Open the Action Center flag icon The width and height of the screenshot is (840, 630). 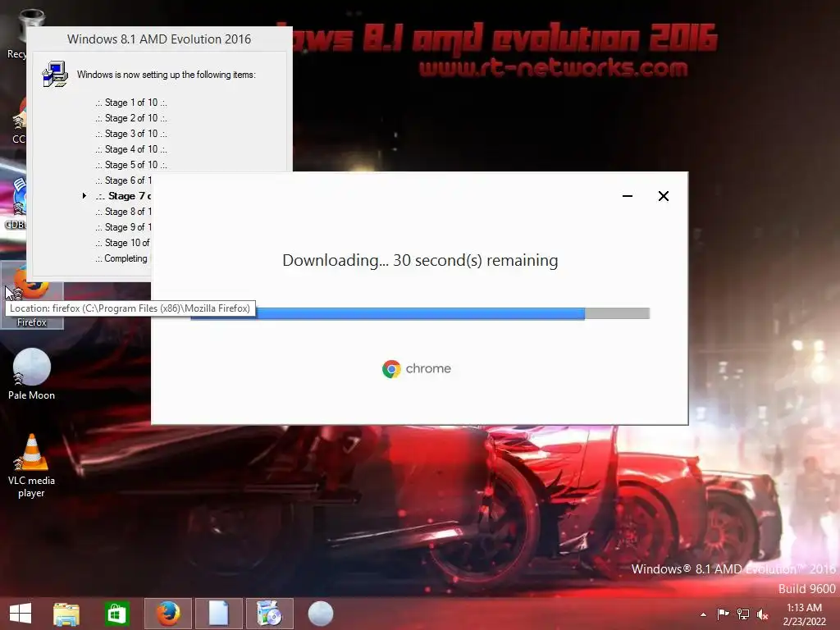coord(723,614)
